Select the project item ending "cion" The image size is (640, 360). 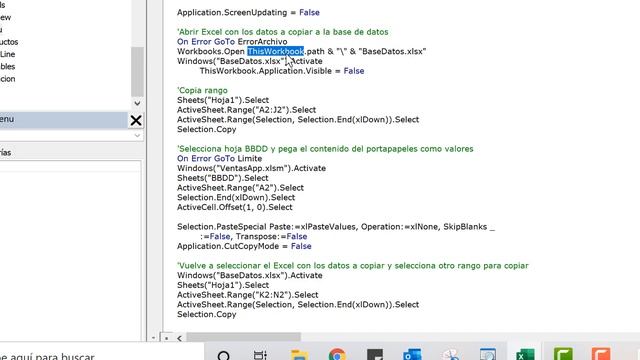(x=7, y=79)
